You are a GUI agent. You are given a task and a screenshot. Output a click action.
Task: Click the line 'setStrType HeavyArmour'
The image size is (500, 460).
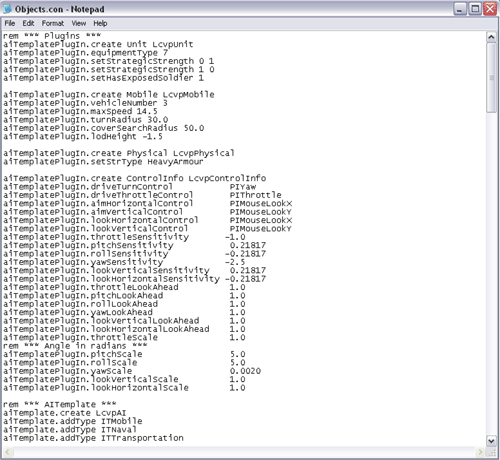pyautogui.click(x=103, y=162)
